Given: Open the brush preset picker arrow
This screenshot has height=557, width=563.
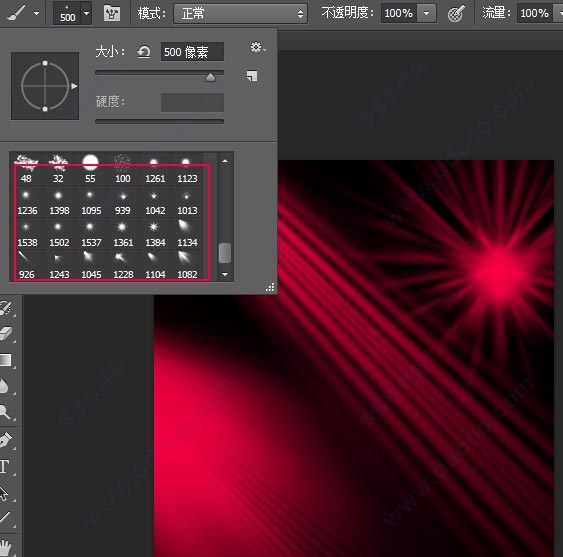Looking at the screenshot, I should [87, 13].
